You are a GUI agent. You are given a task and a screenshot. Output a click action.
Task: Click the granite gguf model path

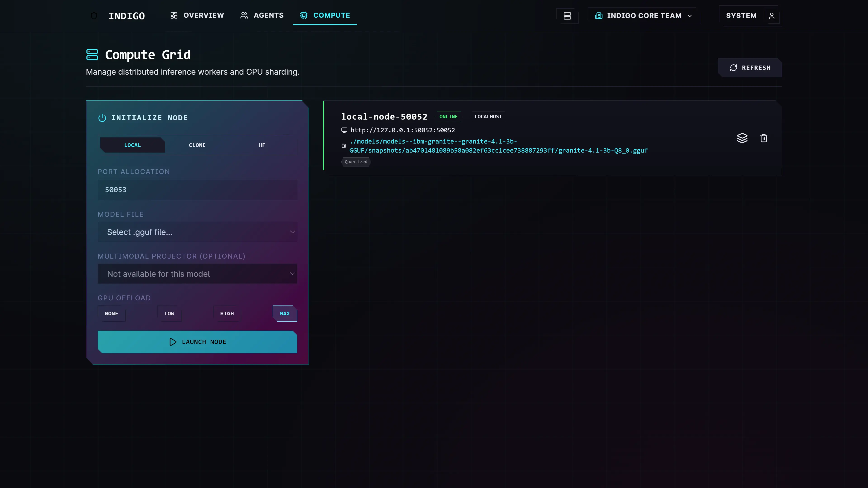pos(498,146)
